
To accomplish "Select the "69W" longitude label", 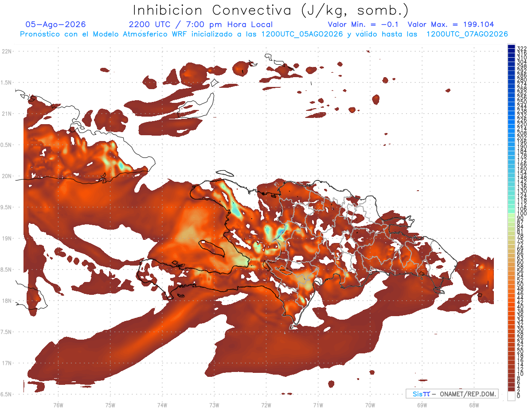I will (422, 405).
